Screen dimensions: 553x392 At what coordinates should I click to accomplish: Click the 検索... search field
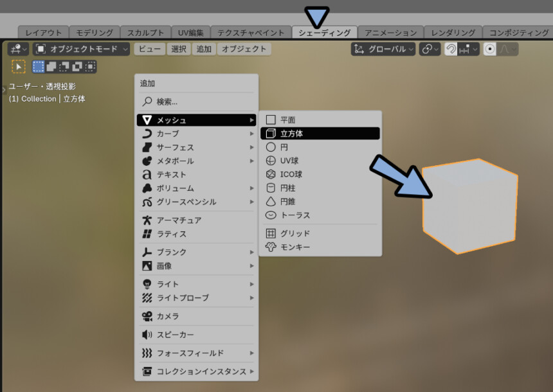pyautogui.click(x=196, y=102)
